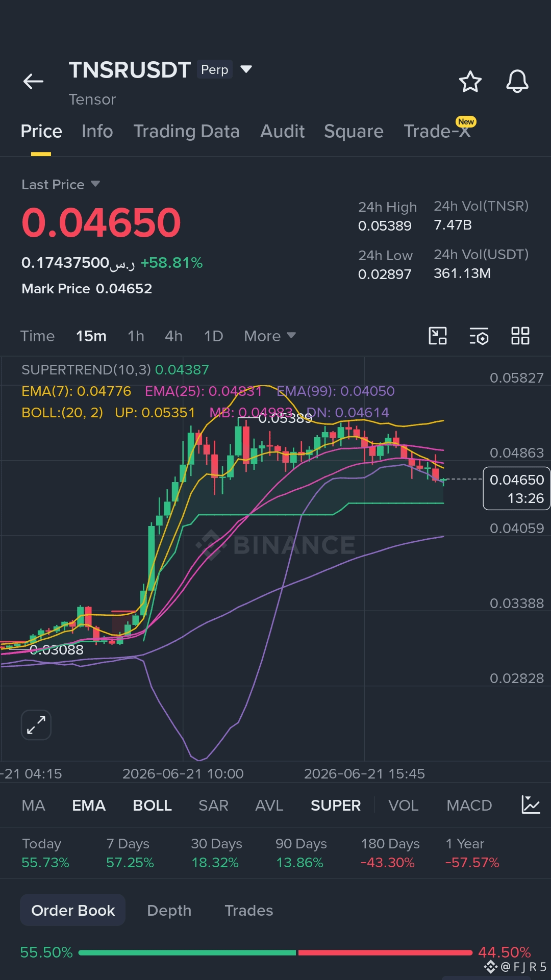Screen dimensions: 551x980
Task: Add TNSRUSDT to favorites with star icon
Action: (470, 82)
